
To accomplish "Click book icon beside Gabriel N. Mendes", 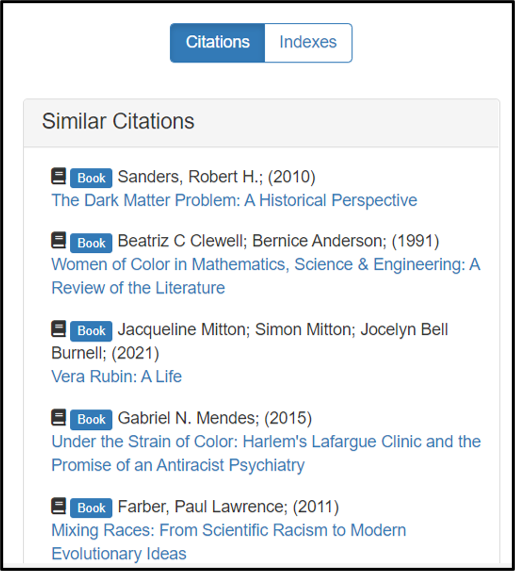I will point(58,417).
